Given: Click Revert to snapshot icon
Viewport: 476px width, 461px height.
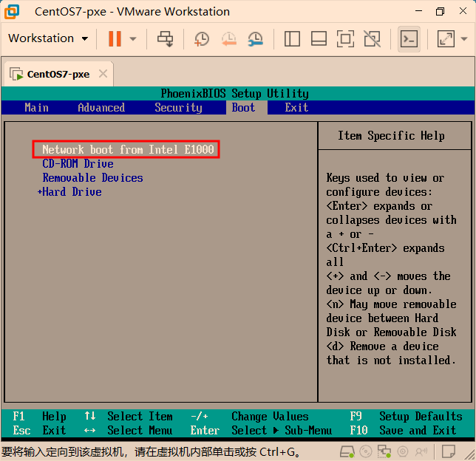Looking at the screenshot, I should point(228,39).
